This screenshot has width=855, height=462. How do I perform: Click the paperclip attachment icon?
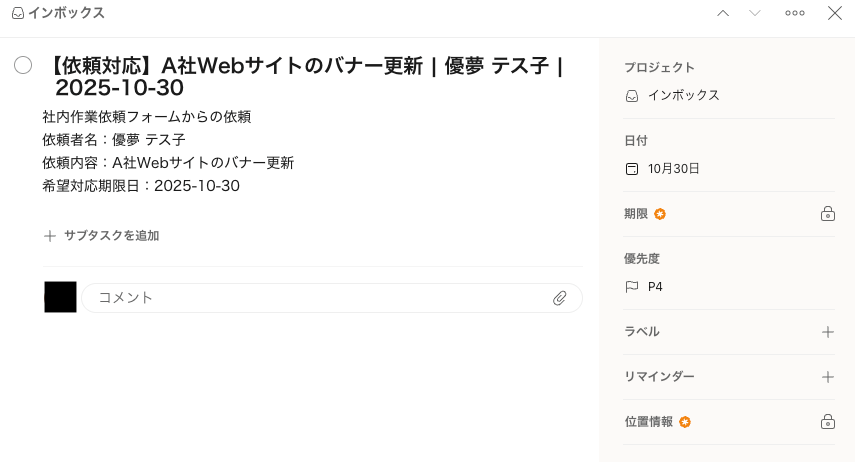pyautogui.click(x=560, y=298)
